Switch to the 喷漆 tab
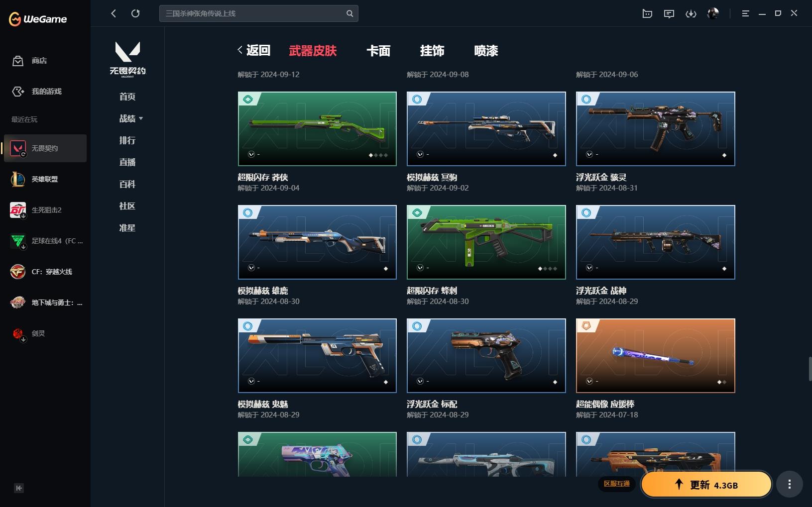Screen dimensions: 812x507 tap(486, 51)
